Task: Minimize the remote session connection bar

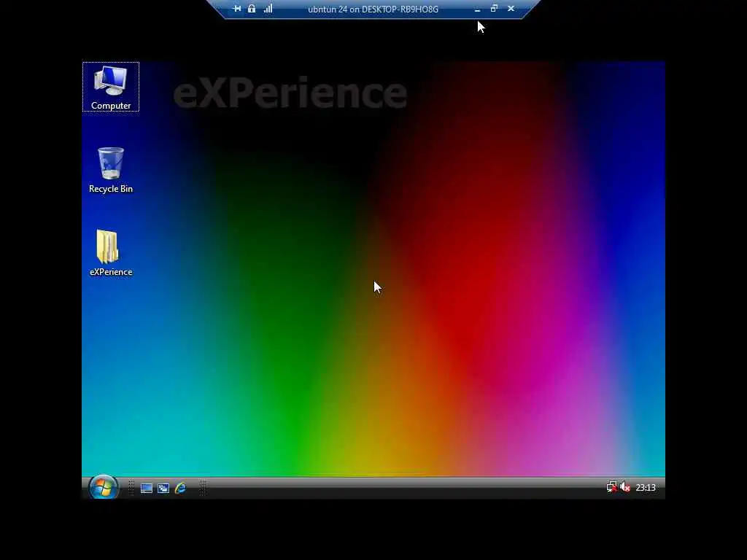Action: click(477, 9)
